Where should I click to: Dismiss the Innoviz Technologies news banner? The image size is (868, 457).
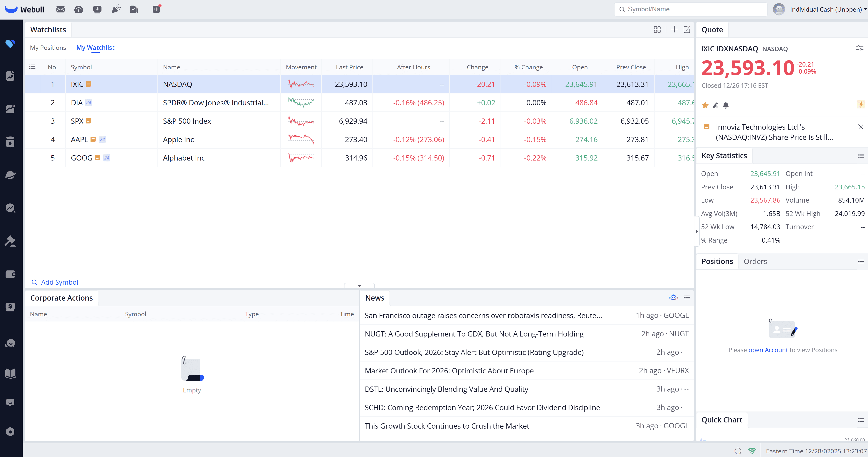point(860,127)
